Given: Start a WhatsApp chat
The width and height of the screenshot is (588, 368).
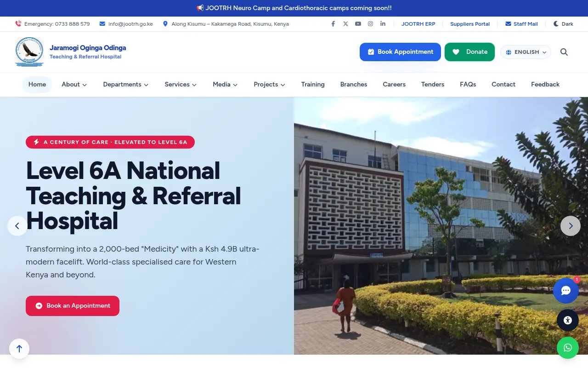Looking at the screenshot, I should pos(568,348).
